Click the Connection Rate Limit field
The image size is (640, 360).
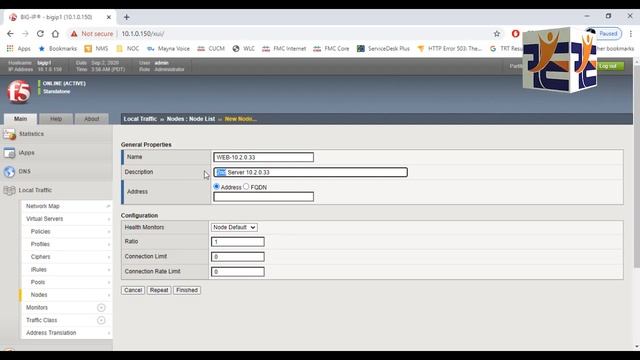[x=238, y=271]
